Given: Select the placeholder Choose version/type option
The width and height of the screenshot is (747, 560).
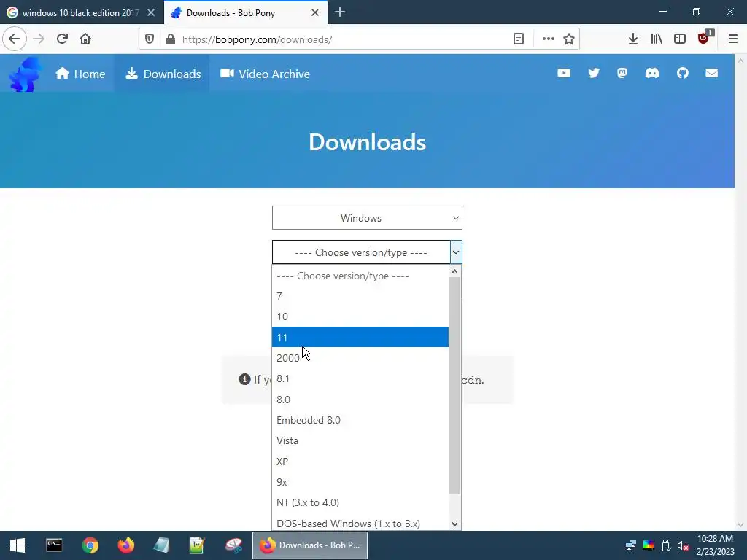Looking at the screenshot, I should point(360,276).
